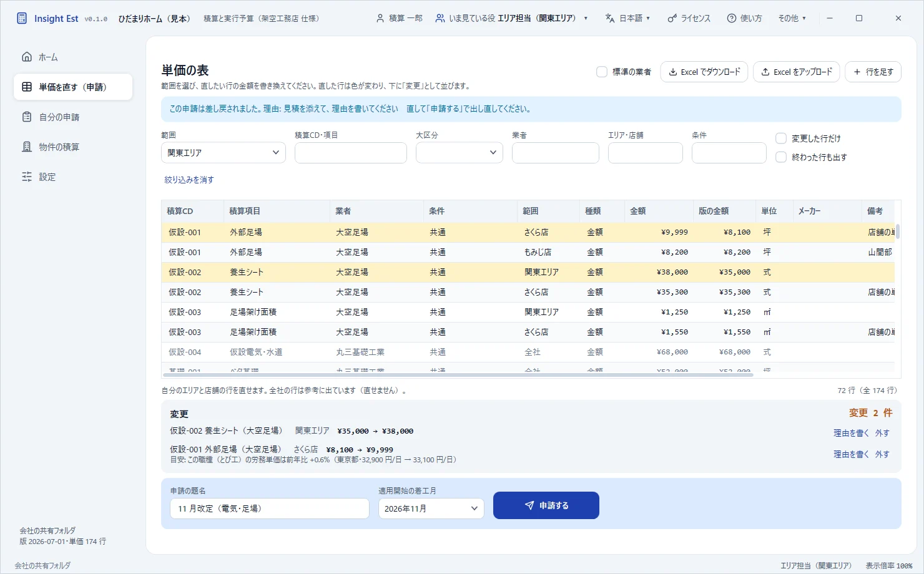Click Excel をアップロード button
This screenshot has width=924, height=574.
(797, 72)
